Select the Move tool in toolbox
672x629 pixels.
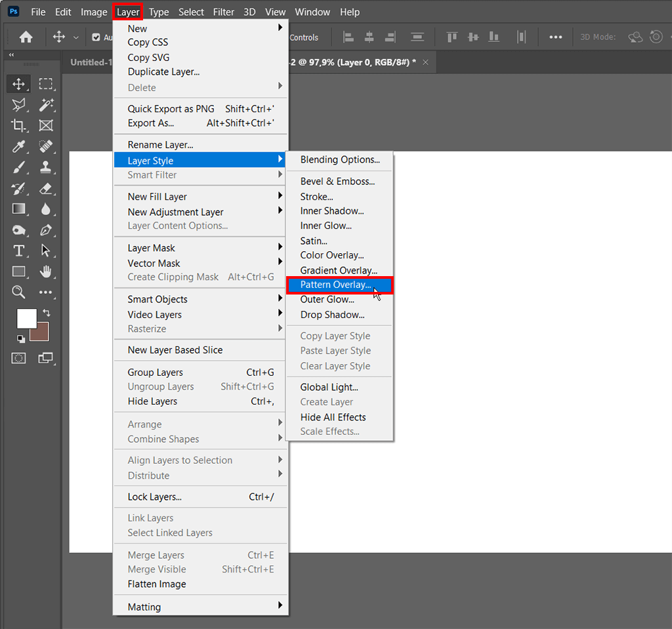click(18, 84)
